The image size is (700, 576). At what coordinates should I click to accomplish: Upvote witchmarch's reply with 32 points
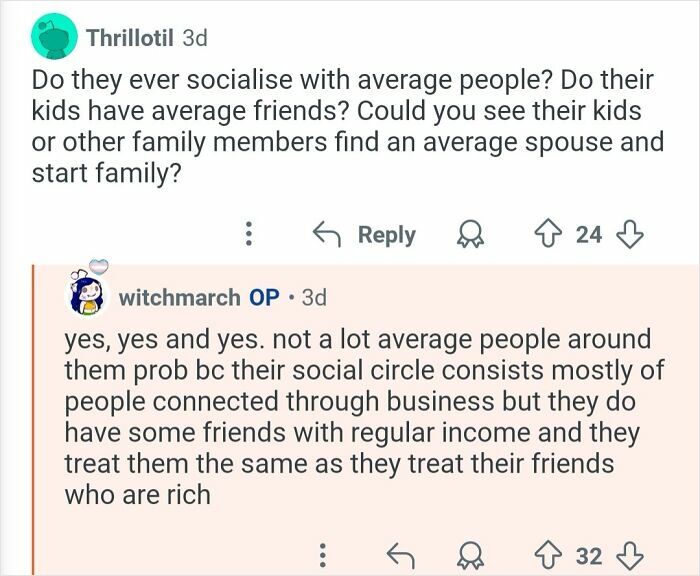click(548, 556)
